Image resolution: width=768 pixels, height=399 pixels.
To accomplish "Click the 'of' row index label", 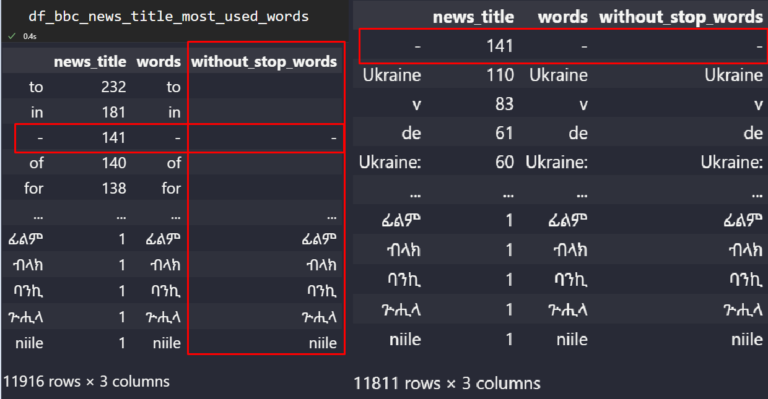I will click(x=36, y=163).
